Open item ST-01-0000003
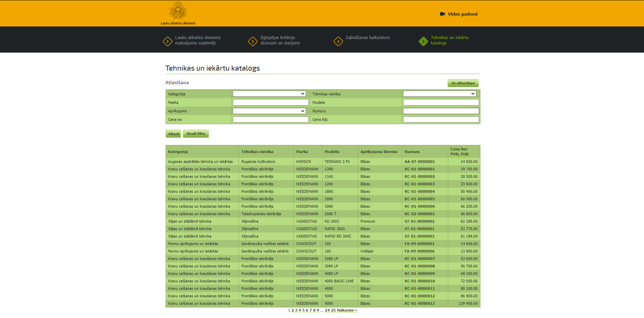 pos(419,236)
